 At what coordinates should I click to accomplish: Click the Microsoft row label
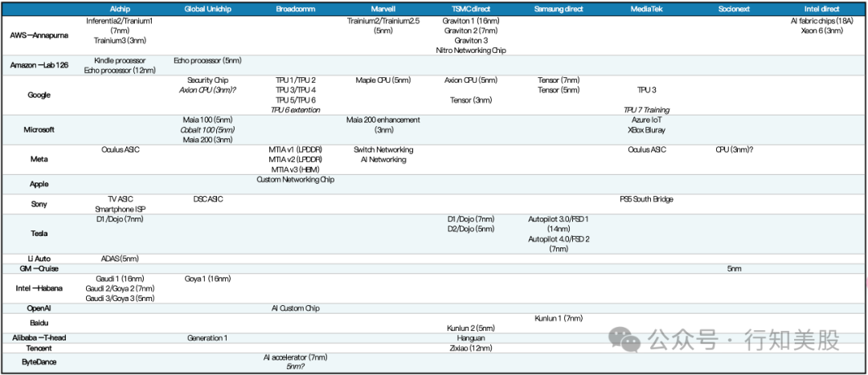click(39, 129)
